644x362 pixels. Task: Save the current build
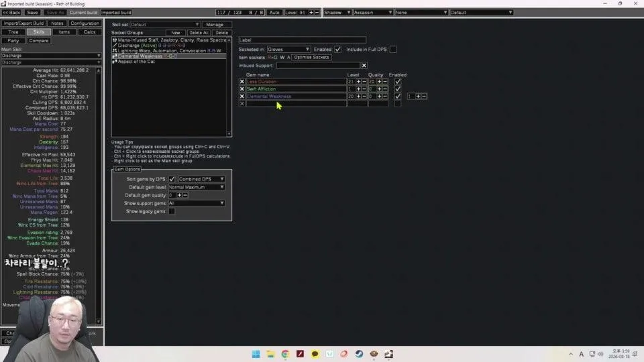point(32,12)
